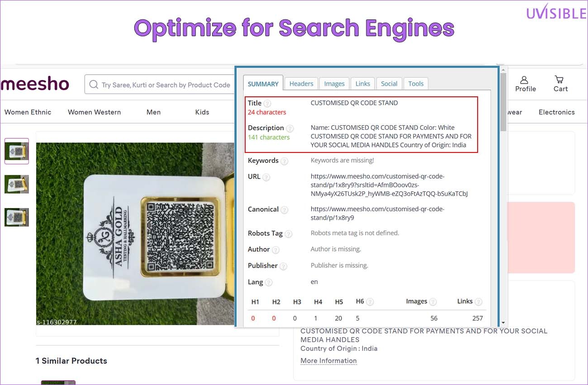Click the '24 characters' title length text
This screenshot has width=588, height=385.
[267, 112]
